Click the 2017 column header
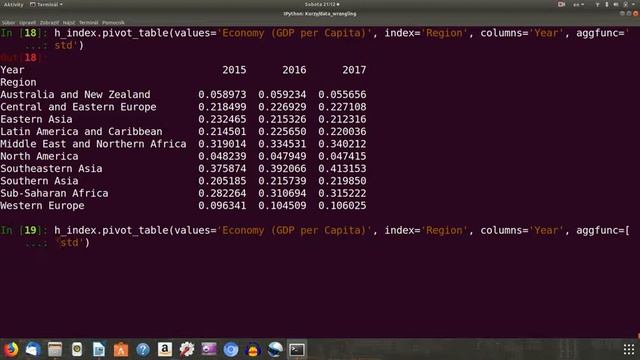The width and height of the screenshot is (640, 360). [354, 70]
